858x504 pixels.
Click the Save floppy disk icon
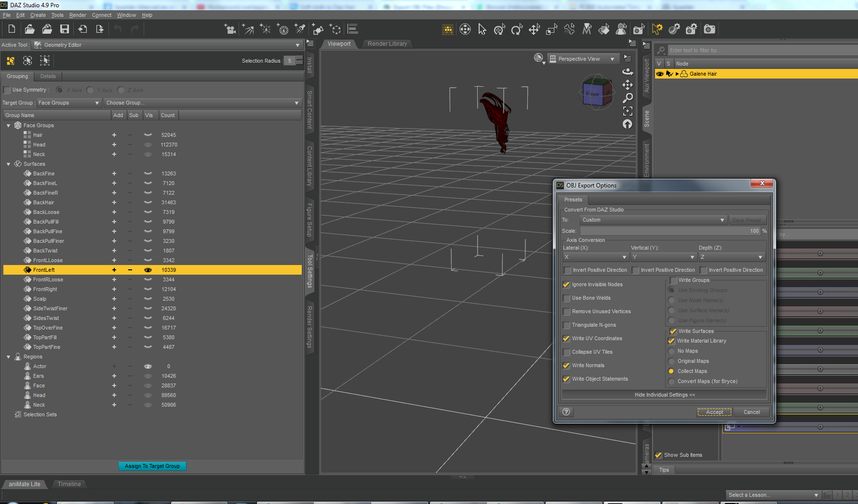[64, 29]
